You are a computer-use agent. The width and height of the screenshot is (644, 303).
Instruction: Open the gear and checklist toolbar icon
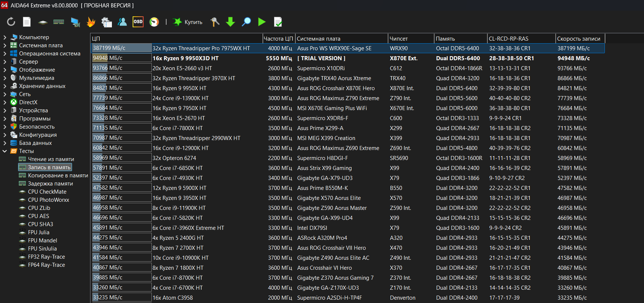[x=106, y=22]
